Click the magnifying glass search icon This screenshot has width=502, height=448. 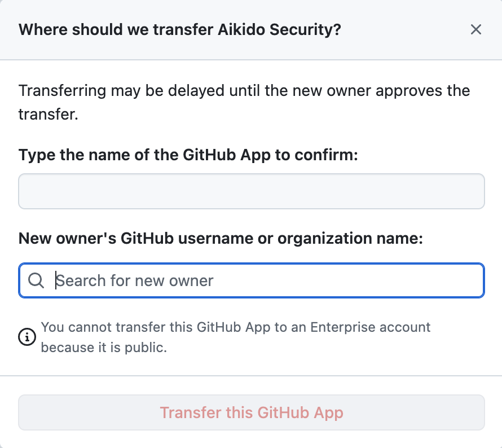(x=36, y=280)
